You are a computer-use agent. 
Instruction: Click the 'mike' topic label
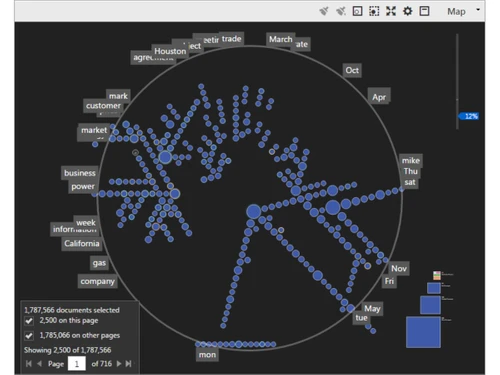click(x=411, y=161)
